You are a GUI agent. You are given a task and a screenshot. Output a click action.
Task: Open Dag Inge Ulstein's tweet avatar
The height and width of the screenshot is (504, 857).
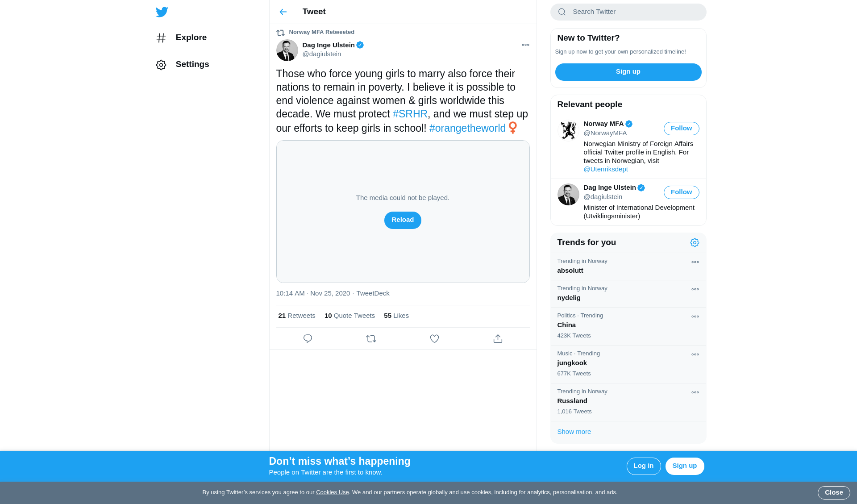click(x=287, y=50)
